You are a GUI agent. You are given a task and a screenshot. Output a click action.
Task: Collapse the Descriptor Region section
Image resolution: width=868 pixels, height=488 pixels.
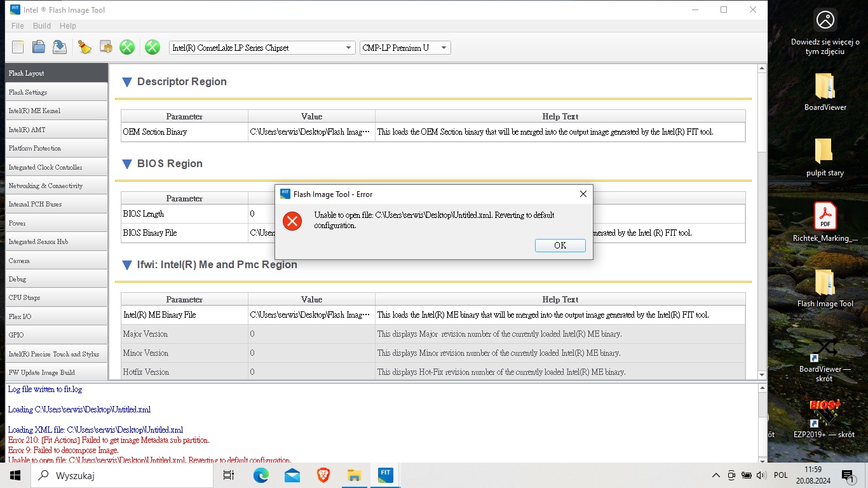tap(126, 82)
